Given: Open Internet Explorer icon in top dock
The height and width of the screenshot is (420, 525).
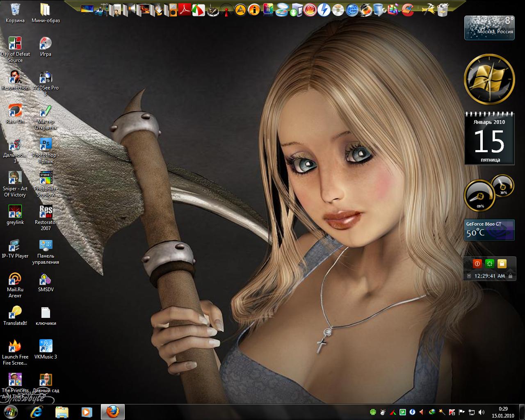Looking at the screenshot, I should [352, 9].
